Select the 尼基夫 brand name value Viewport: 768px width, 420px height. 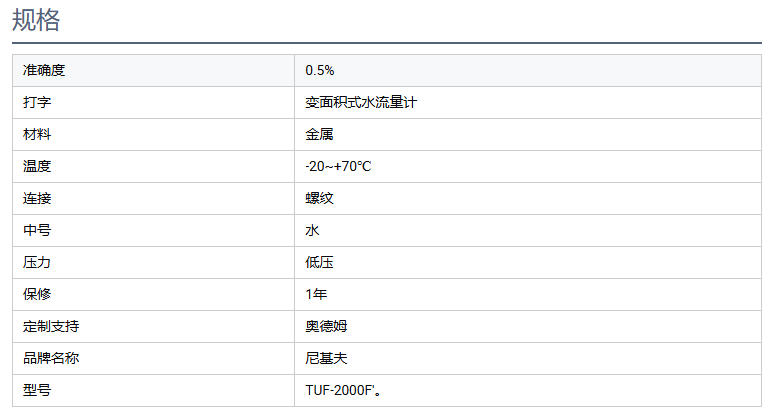coord(326,358)
